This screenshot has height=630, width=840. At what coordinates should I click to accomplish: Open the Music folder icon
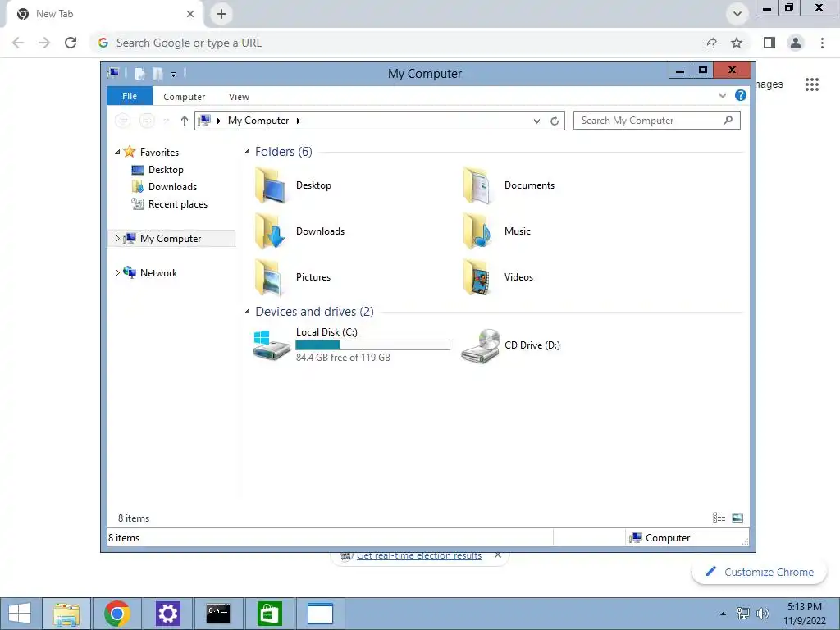point(478,231)
